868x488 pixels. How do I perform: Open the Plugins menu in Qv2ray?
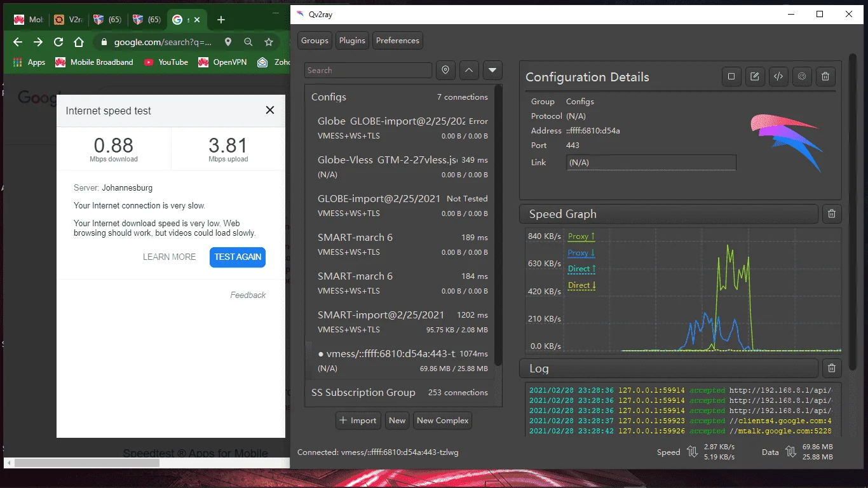coord(352,41)
